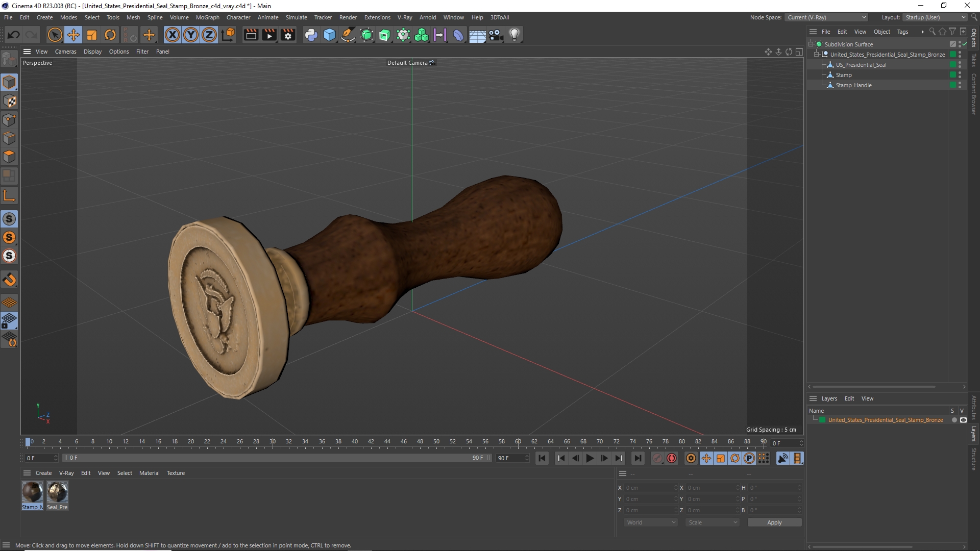Go to end of animation

(638, 458)
